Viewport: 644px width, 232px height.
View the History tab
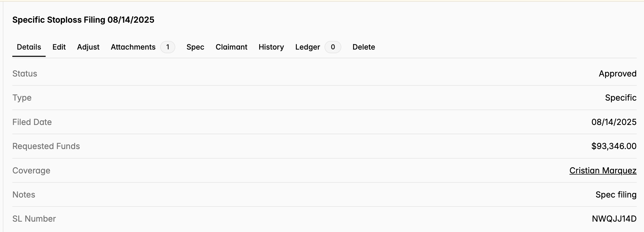(x=271, y=47)
